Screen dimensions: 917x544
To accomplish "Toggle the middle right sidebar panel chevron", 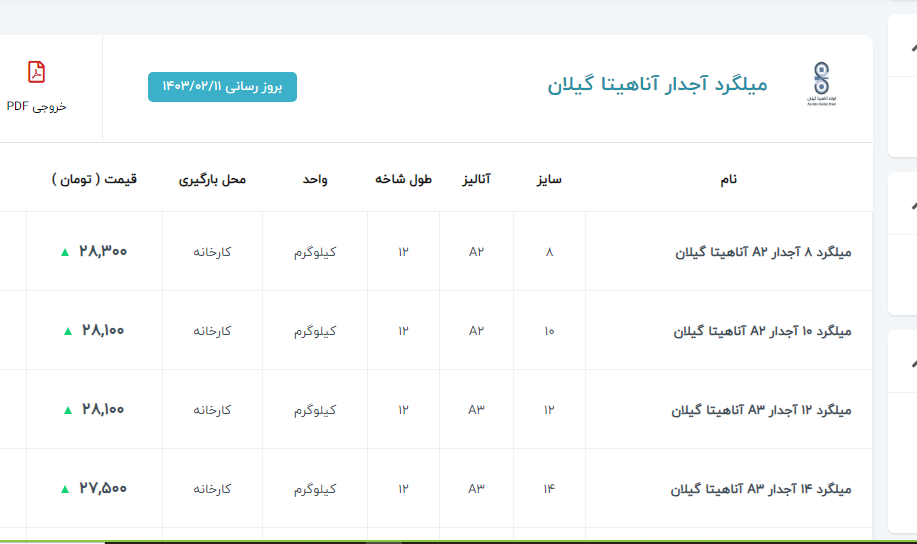I will coord(911,205).
